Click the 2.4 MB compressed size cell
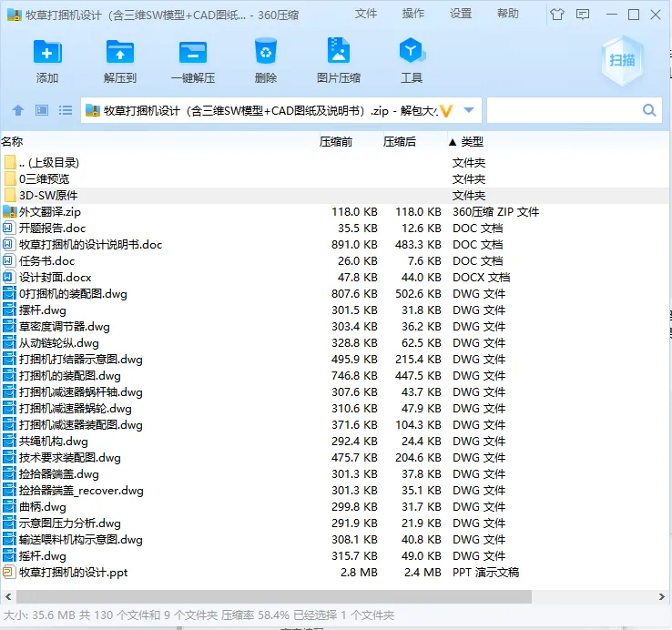The height and width of the screenshot is (630, 672). point(423,572)
